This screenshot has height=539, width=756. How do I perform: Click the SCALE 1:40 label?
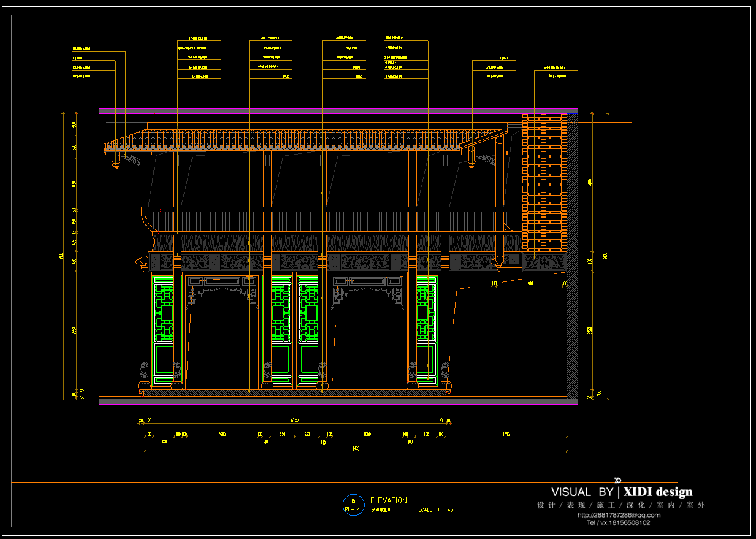(436, 510)
